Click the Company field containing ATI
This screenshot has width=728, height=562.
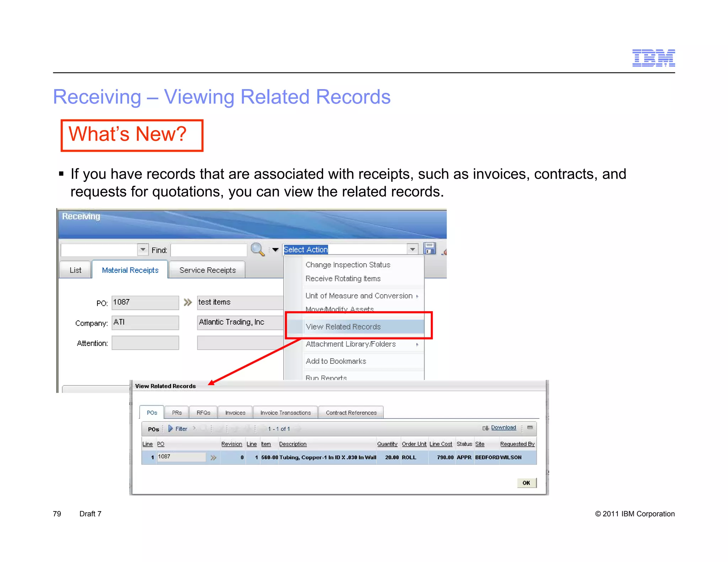pos(145,323)
